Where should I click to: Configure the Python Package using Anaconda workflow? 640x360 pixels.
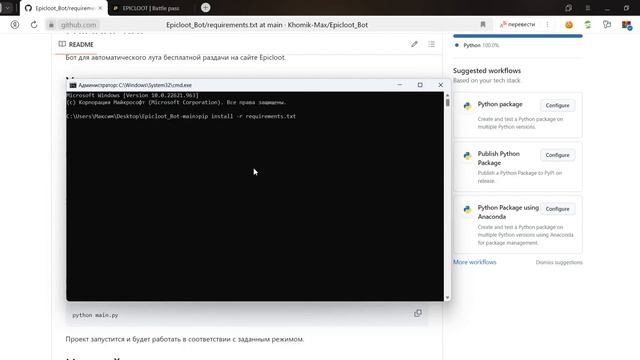click(x=558, y=209)
